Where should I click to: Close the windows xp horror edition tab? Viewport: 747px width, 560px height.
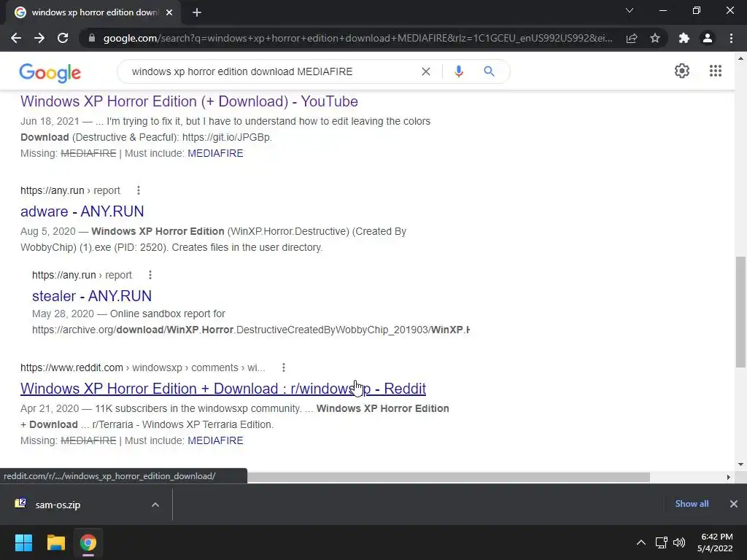169,12
